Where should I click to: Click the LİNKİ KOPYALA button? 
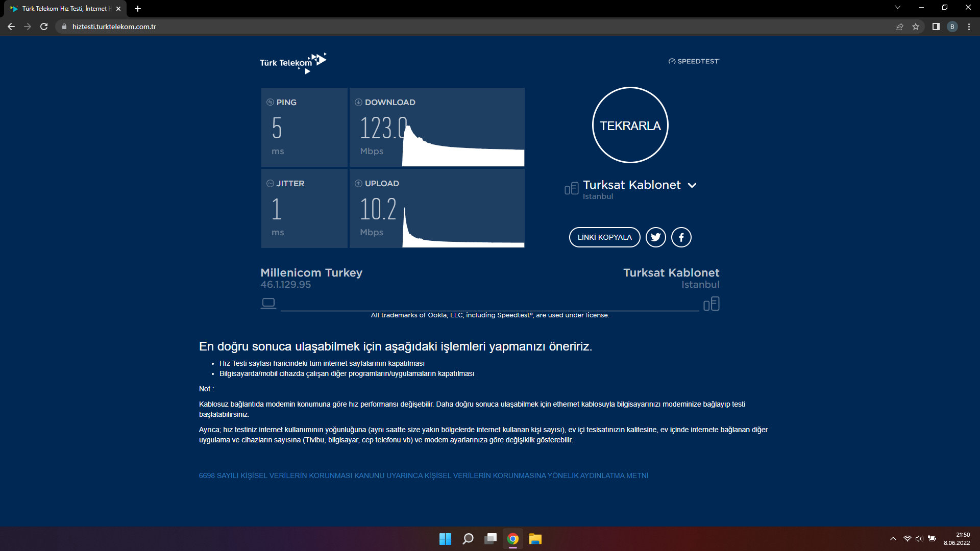(x=604, y=237)
